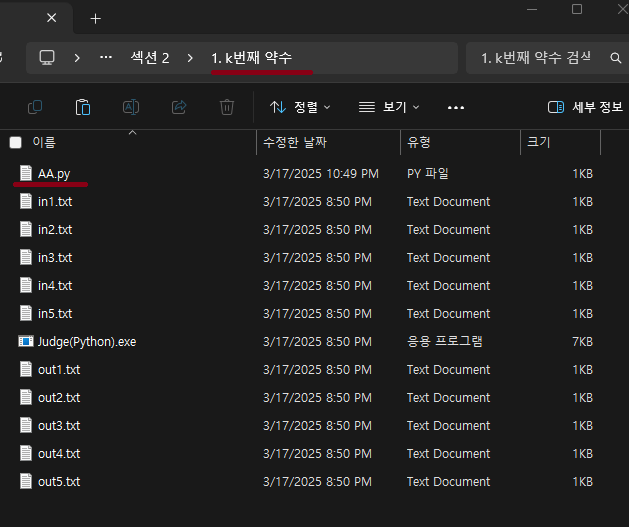This screenshot has width=629, height=527.
Task: Click the Copy icon in the toolbar
Action: pyautogui.click(x=35, y=107)
